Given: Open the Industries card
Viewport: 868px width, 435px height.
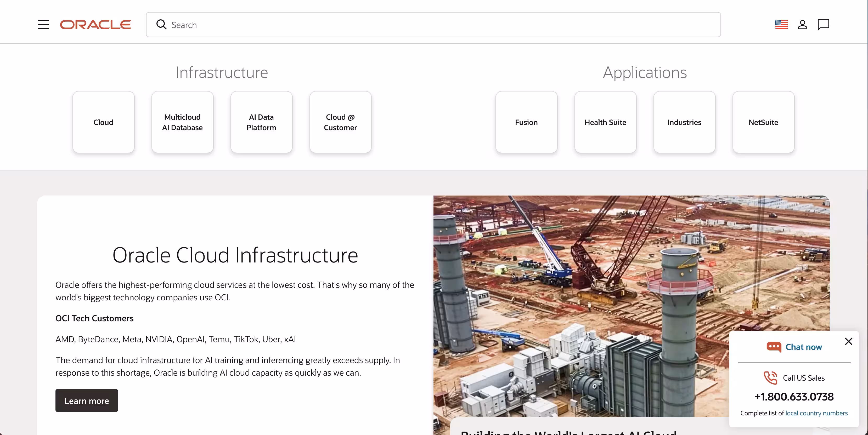Looking at the screenshot, I should (x=684, y=122).
